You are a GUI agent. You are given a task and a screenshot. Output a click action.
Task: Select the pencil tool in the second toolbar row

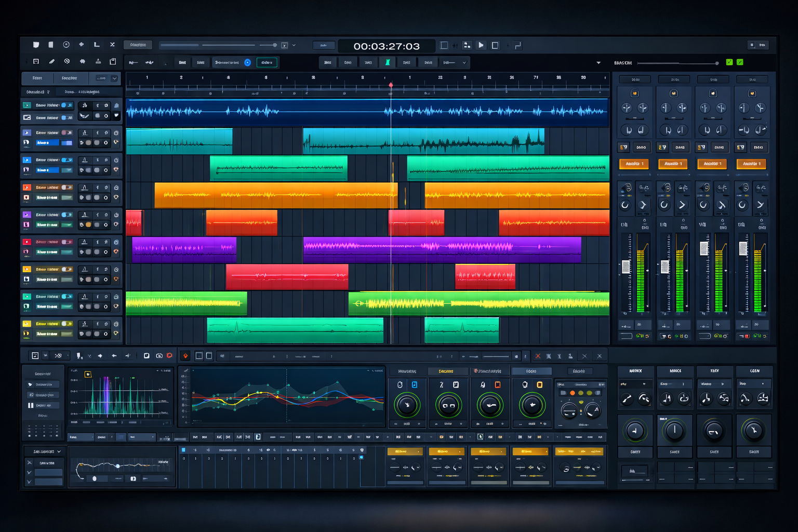51,61
